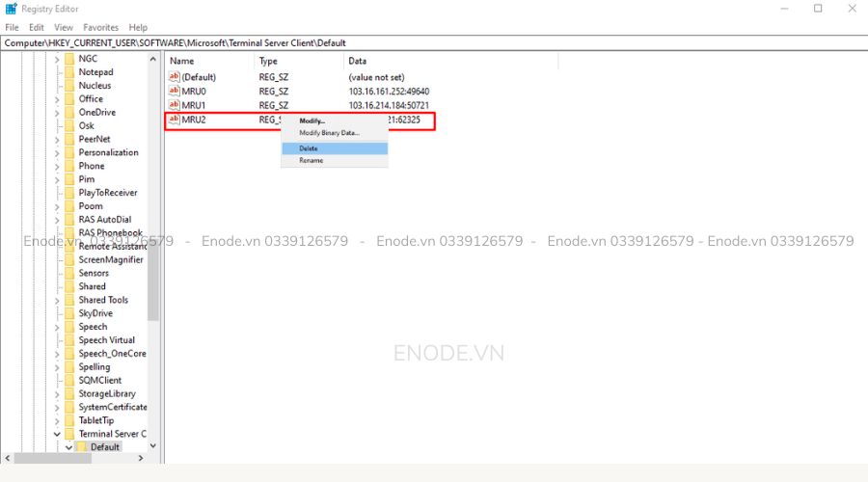
Task: Select the Speech key folder icon
Action: (69, 327)
